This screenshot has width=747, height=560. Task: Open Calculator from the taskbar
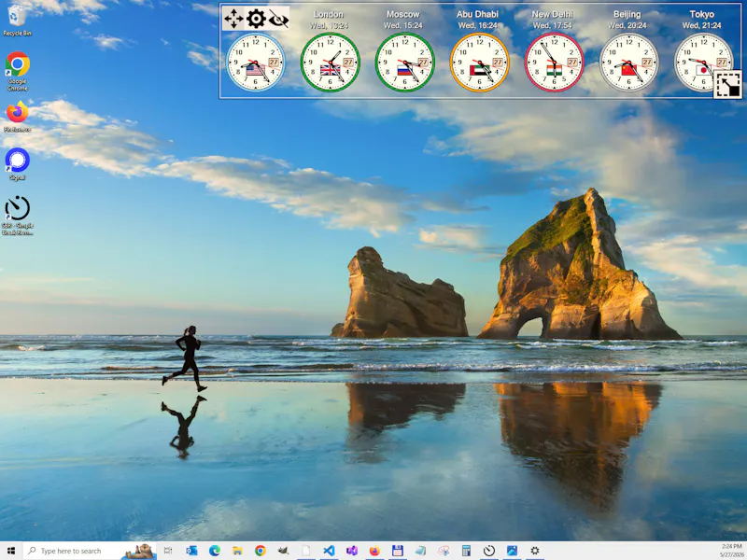point(466,551)
